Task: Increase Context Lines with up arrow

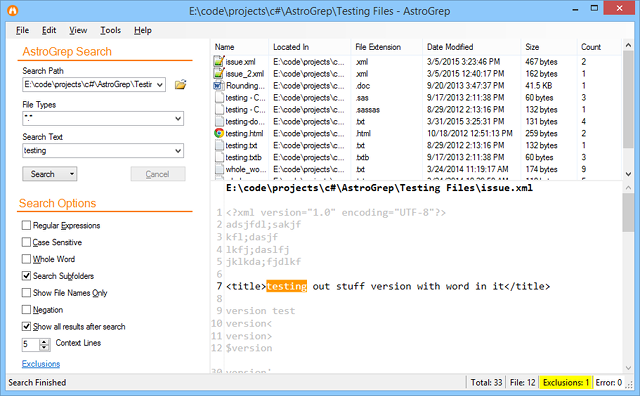Action: [x=44, y=342]
